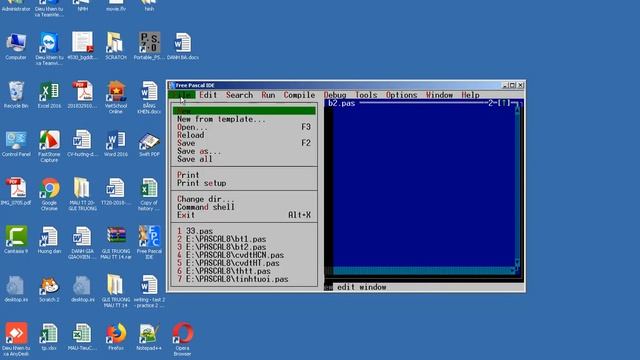Open recent file 33.pas
640x360 pixels.
pos(244,231)
